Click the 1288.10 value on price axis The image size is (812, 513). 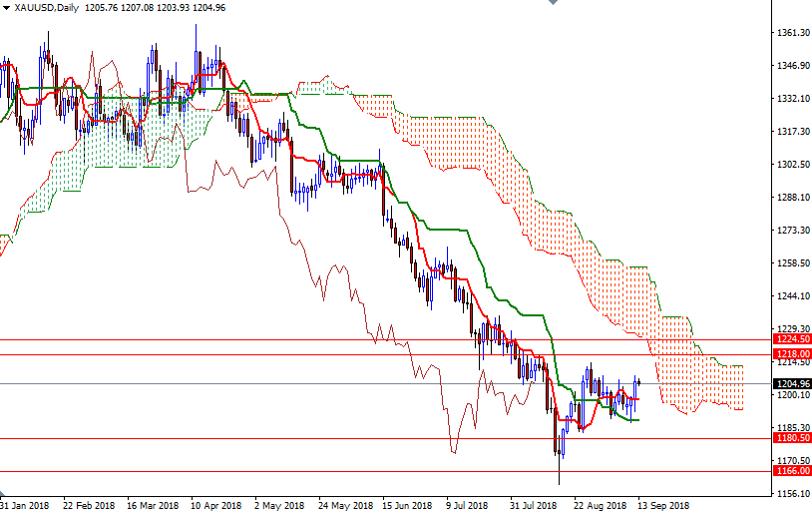point(792,198)
